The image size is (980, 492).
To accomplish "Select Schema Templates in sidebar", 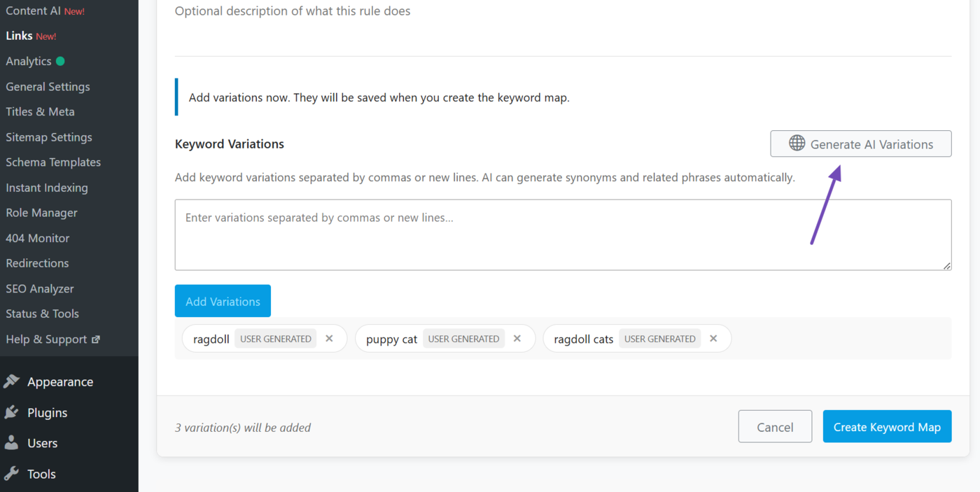I will [x=53, y=162].
